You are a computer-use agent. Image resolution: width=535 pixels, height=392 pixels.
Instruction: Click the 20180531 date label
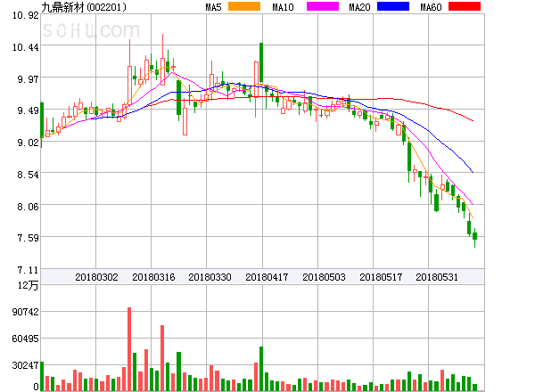pos(437,277)
